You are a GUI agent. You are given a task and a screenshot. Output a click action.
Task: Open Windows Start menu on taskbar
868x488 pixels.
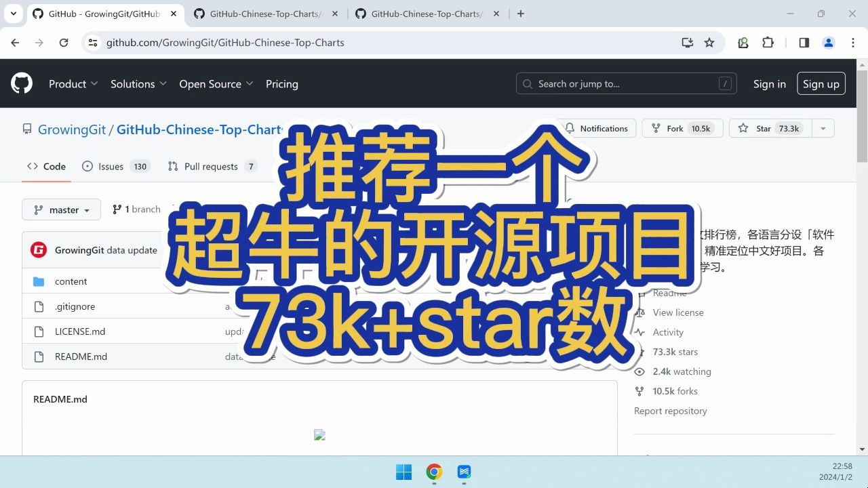pyautogui.click(x=403, y=472)
